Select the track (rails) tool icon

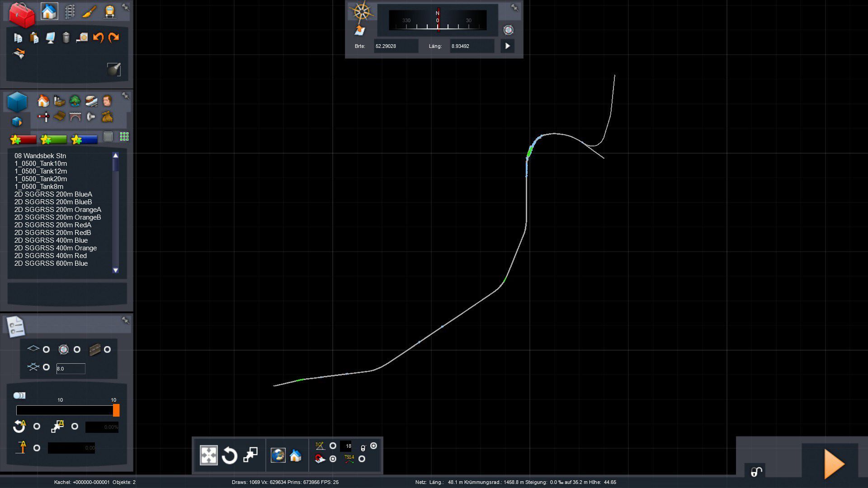[69, 11]
